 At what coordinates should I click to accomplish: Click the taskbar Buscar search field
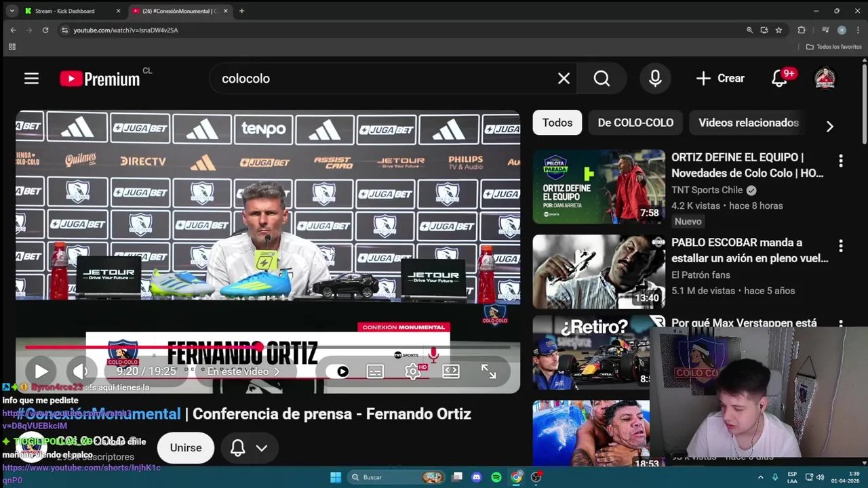coord(396,477)
